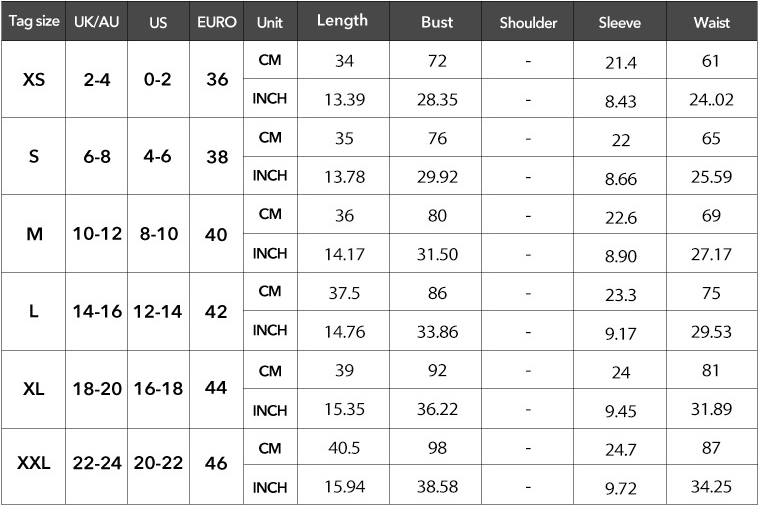
Task: Select the UK/AU column header
Action: coord(97,21)
